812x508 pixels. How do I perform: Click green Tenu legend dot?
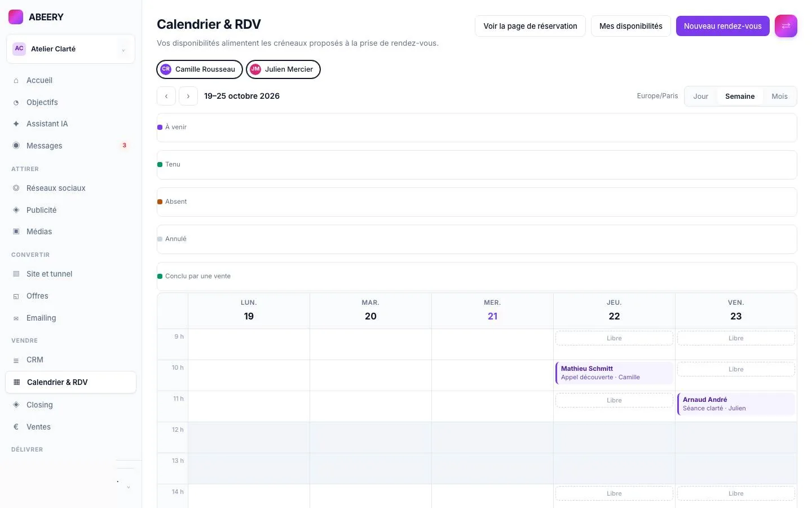coord(160,165)
